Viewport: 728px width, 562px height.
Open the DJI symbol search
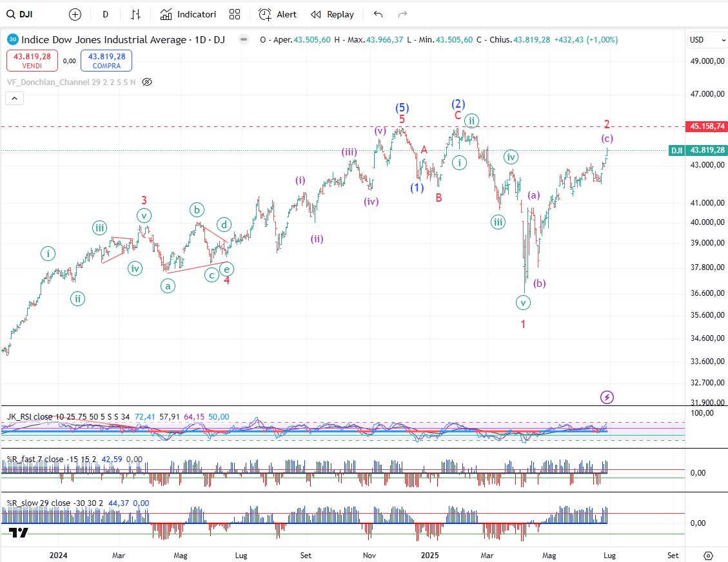click(19, 14)
